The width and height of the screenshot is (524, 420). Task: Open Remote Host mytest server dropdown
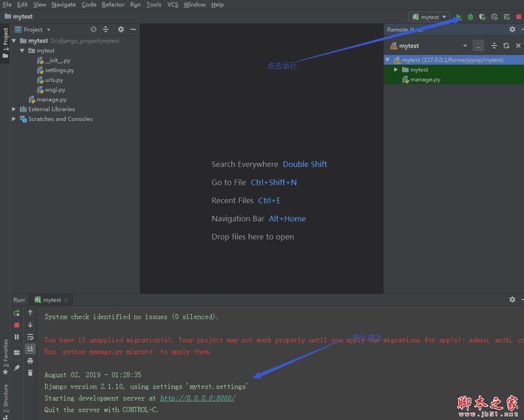465,46
